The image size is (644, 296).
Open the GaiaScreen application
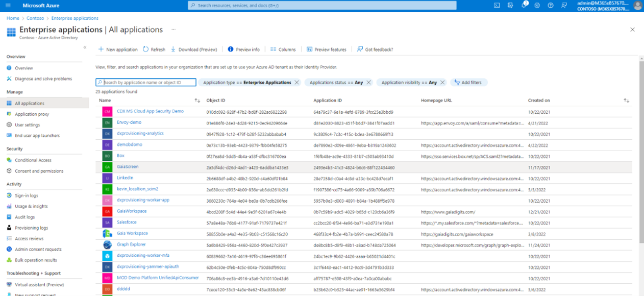tap(128, 166)
